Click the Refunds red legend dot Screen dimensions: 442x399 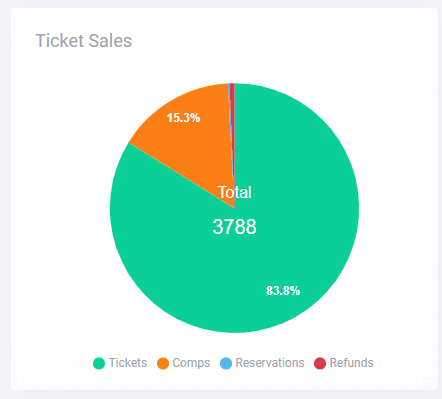320,363
